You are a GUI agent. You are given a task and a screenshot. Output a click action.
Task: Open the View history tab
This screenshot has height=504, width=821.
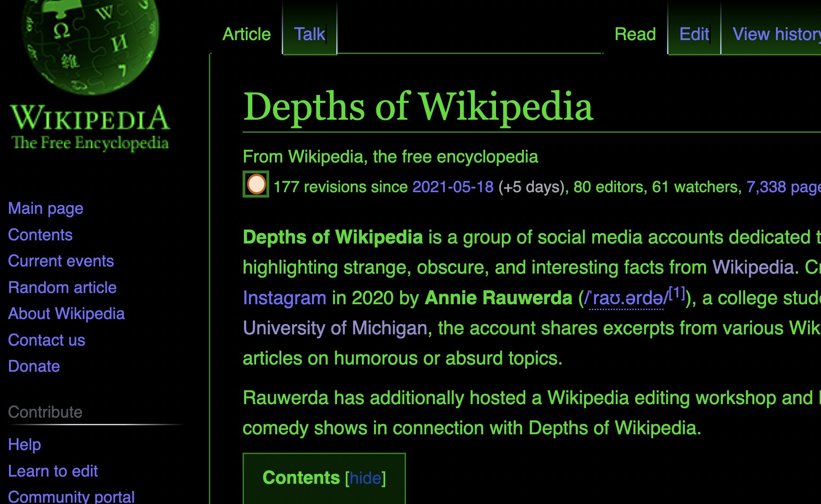[776, 34]
